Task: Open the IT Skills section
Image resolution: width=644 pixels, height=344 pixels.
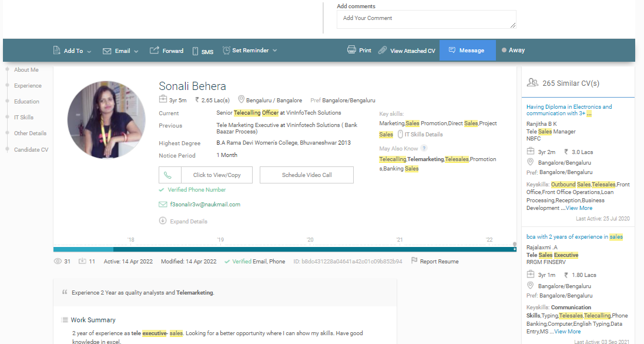Action: (25, 117)
